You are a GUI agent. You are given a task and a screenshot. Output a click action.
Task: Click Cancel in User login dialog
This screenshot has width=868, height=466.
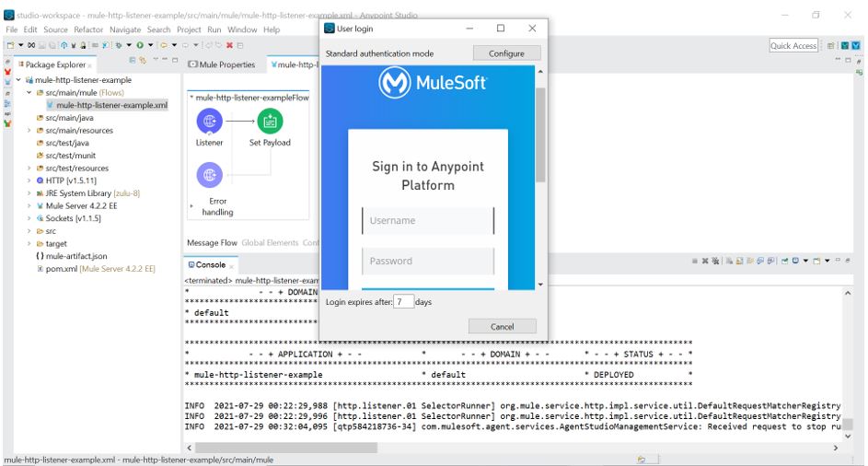pyautogui.click(x=502, y=326)
